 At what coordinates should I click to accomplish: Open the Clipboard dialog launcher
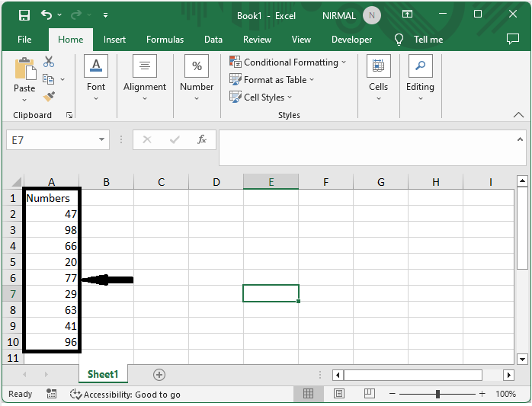(x=69, y=115)
